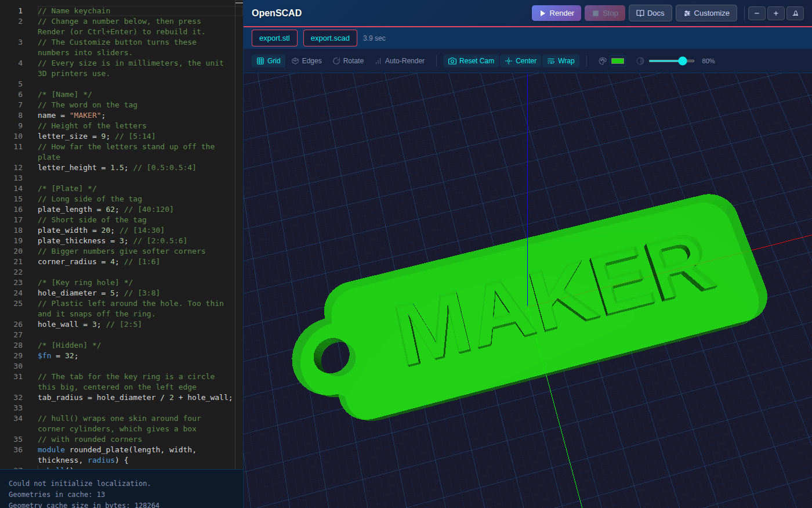Click the 3.9 sec render time
812x508 pixels.
pos(374,38)
